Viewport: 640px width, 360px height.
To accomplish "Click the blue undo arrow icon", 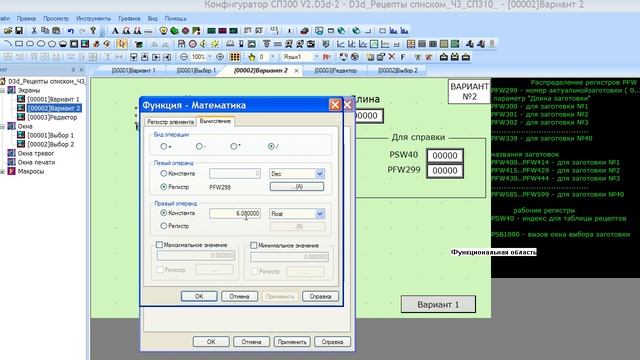I will coord(71,31).
